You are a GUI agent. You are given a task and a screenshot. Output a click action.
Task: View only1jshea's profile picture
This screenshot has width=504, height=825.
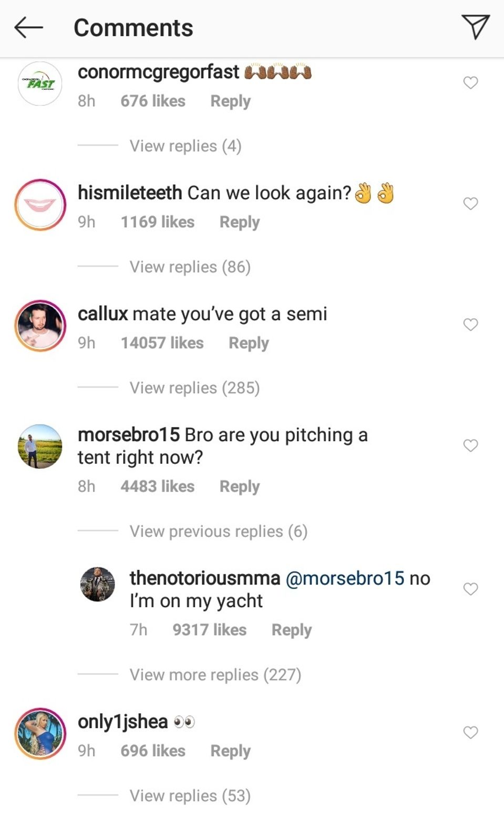(40, 734)
